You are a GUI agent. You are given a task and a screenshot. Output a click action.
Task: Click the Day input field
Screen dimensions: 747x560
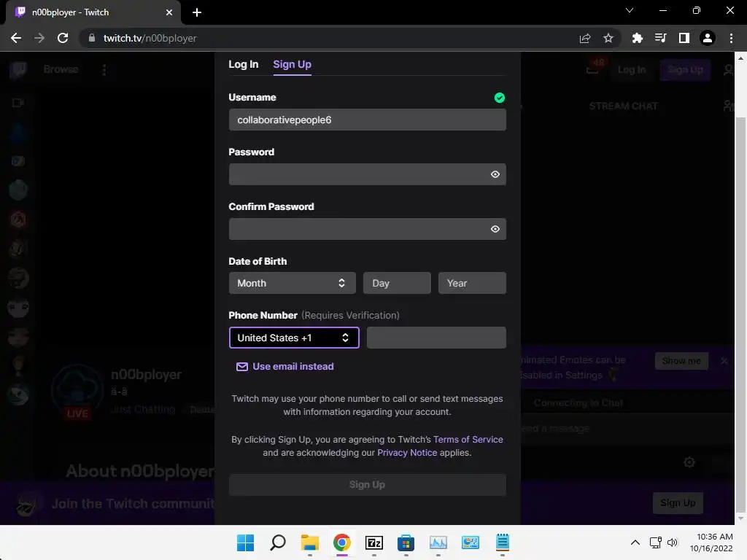point(397,283)
